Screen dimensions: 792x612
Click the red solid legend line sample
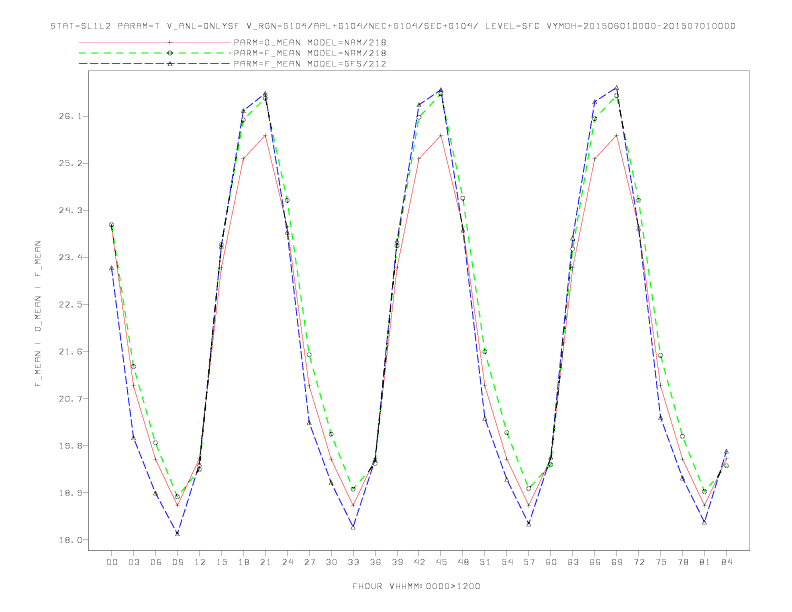click(155, 42)
